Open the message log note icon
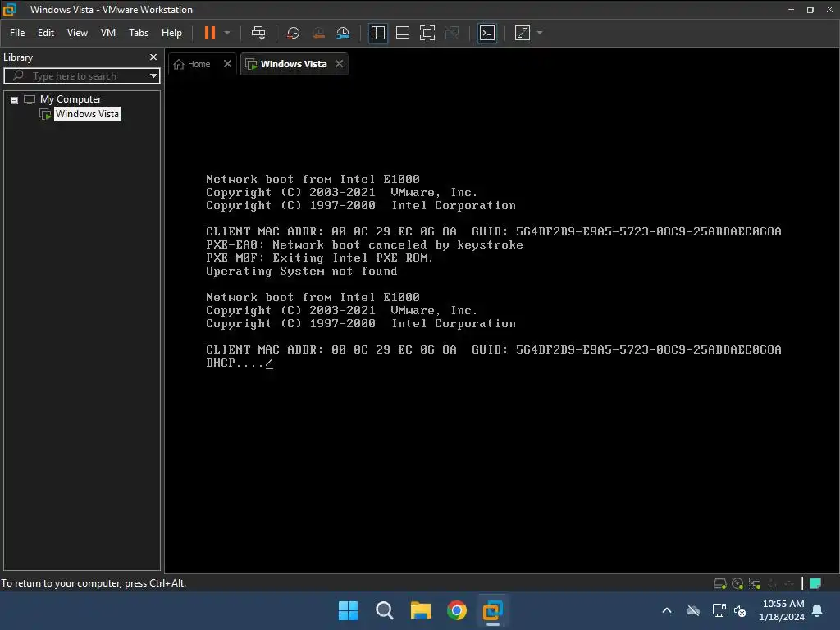The width and height of the screenshot is (840, 630). point(815,583)
